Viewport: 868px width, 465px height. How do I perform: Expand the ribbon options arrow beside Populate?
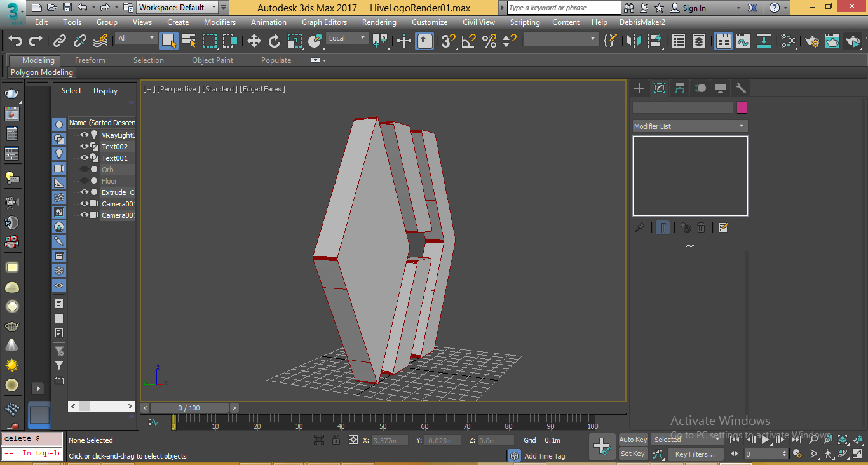pyautogui.click(x=324, y=60)
